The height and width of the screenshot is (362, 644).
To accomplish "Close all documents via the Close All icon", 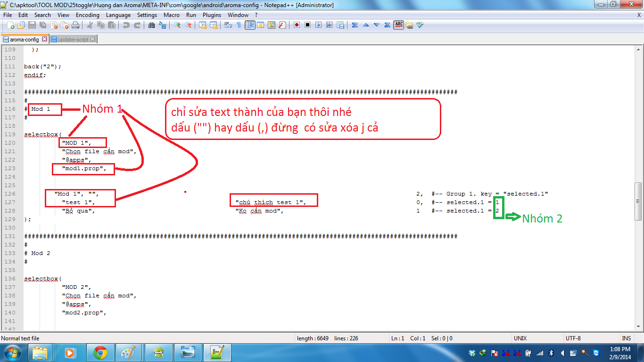I will 65,25.
